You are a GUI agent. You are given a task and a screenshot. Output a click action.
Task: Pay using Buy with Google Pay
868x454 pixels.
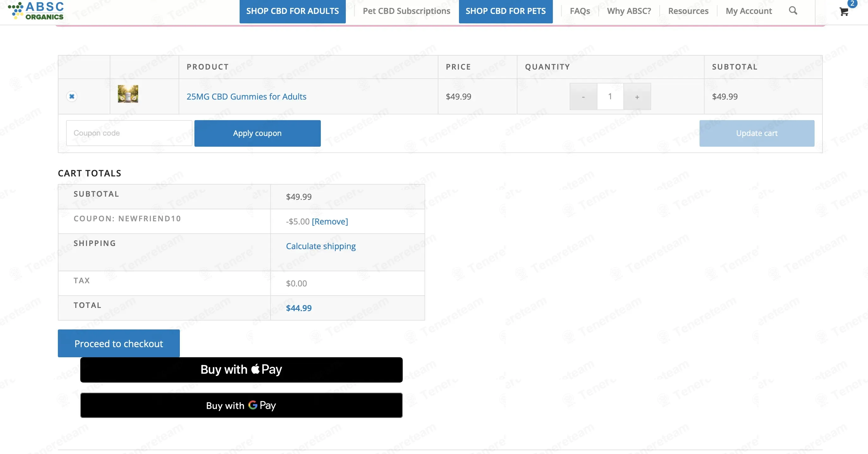241,405
